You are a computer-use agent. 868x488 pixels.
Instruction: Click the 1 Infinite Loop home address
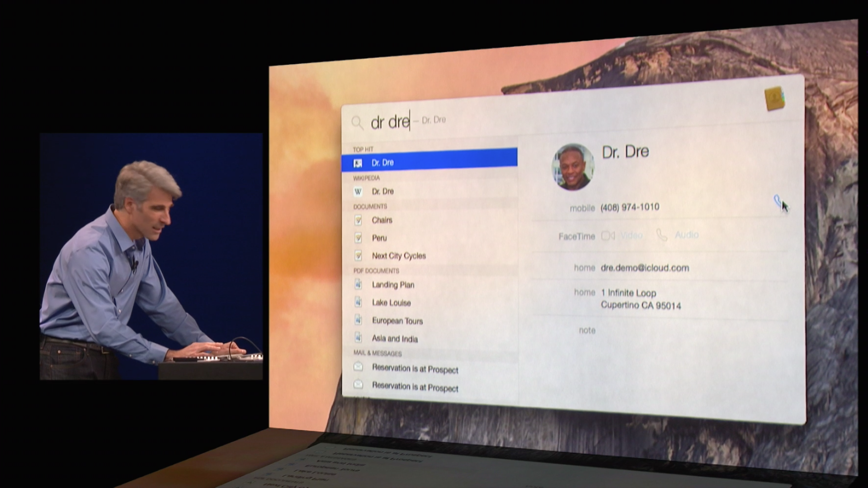(641, 299)
